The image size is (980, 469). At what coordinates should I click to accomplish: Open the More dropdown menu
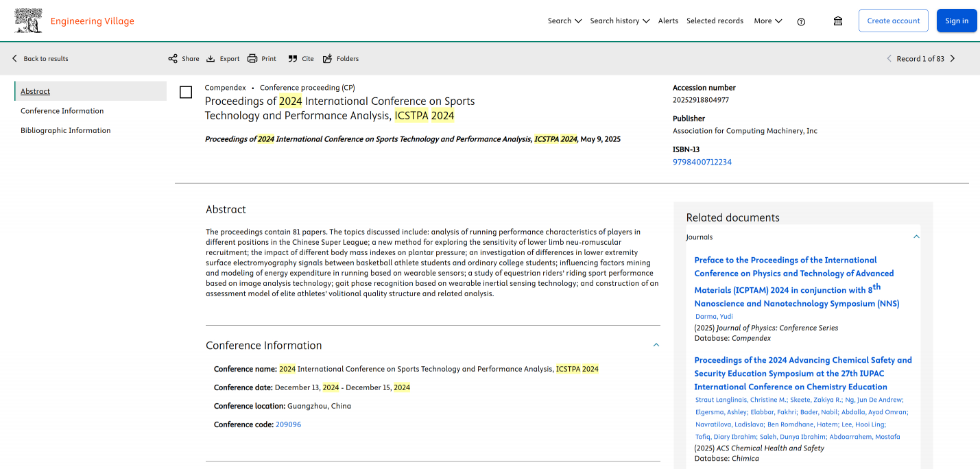click(x=768, y=21)
